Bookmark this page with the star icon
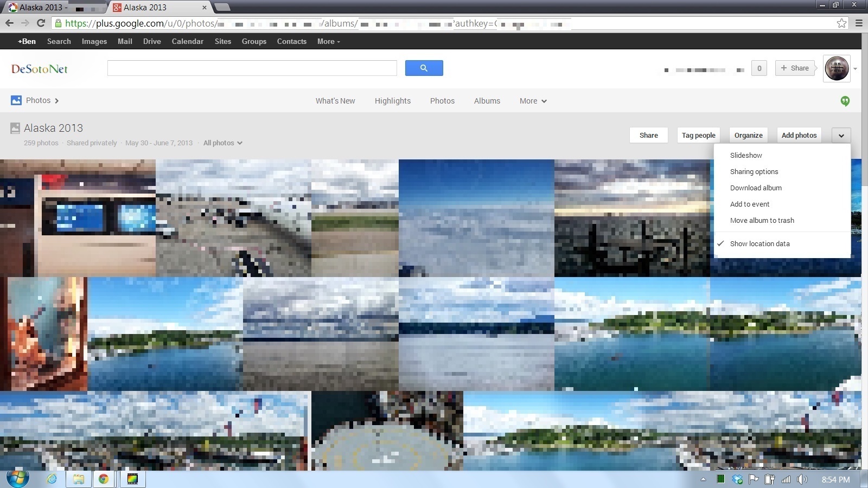868x488 pixels. click(x=841, y=23)
